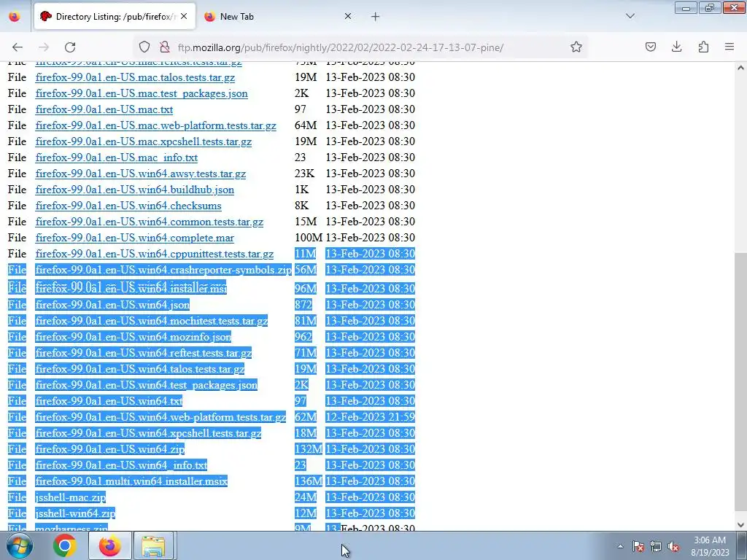
Task: Open network status tray icon
Action: coord(656,546)
